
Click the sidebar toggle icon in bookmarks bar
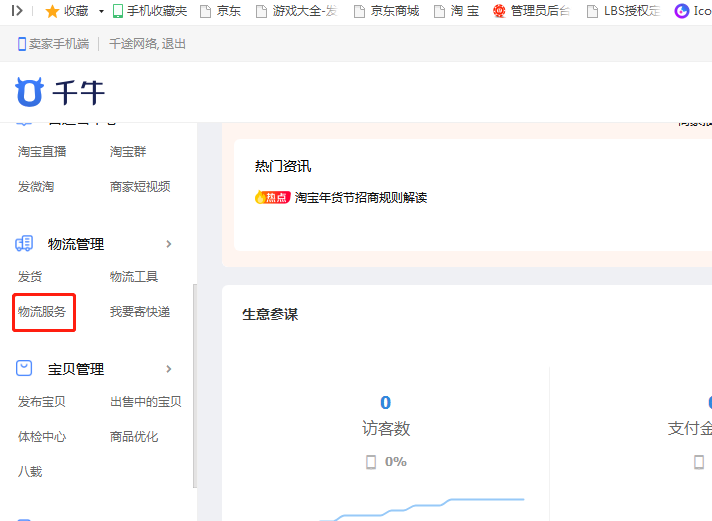pos(17,10)
